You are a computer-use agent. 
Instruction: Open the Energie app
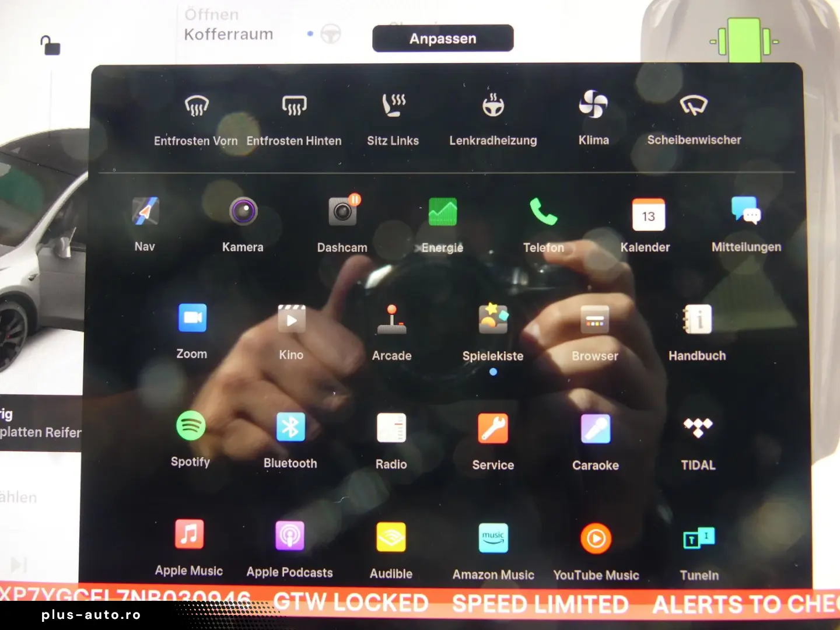point(443,212)
